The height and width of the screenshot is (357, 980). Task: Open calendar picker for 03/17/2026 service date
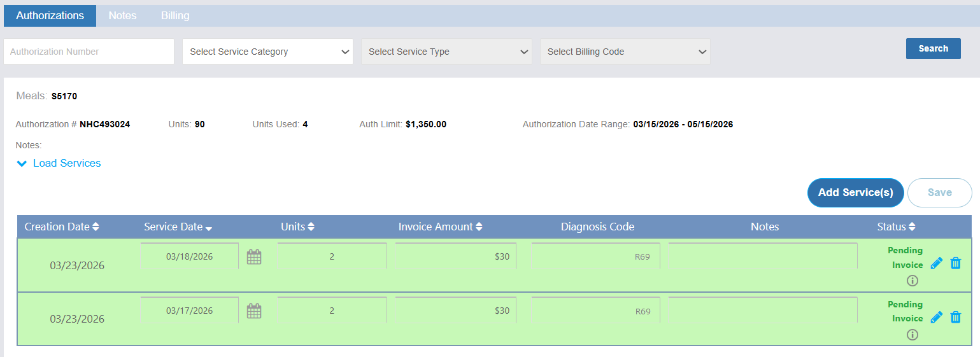click(254, 311)
